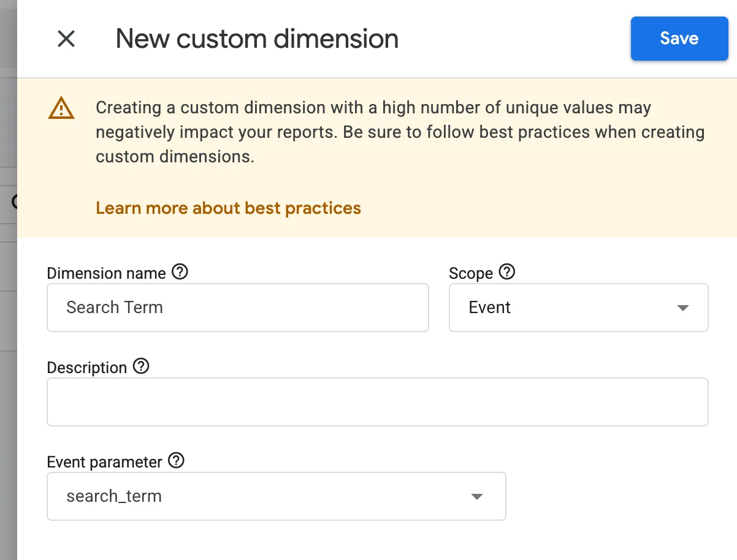This screenshot has height=560, width=737.
Task: Click the best-practices warning message text
Action: click(x=400, y=132)
